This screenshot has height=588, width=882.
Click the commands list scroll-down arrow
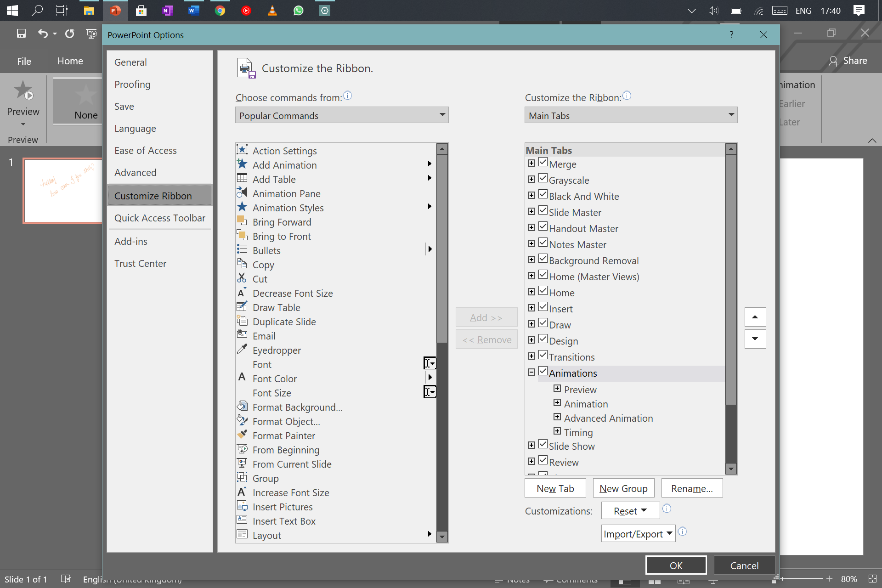click(442, 537)
